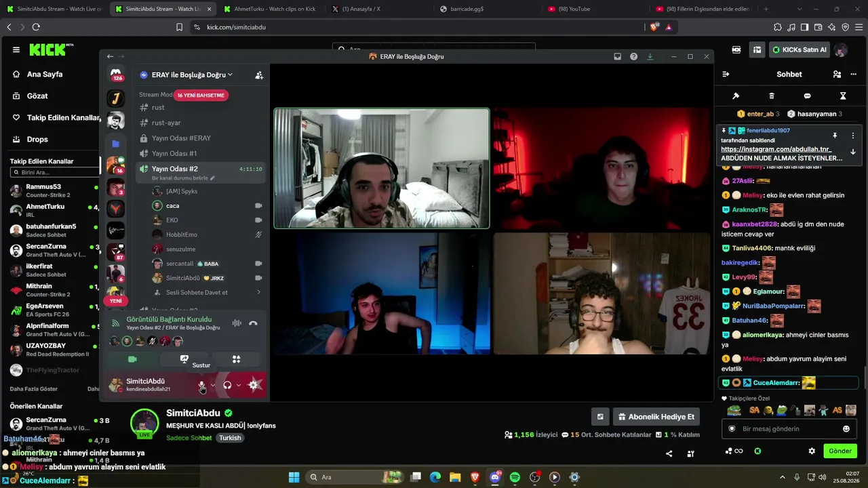Open the Windows Start menu
Viewport: 868px width, 488px height.
[294, 477]
